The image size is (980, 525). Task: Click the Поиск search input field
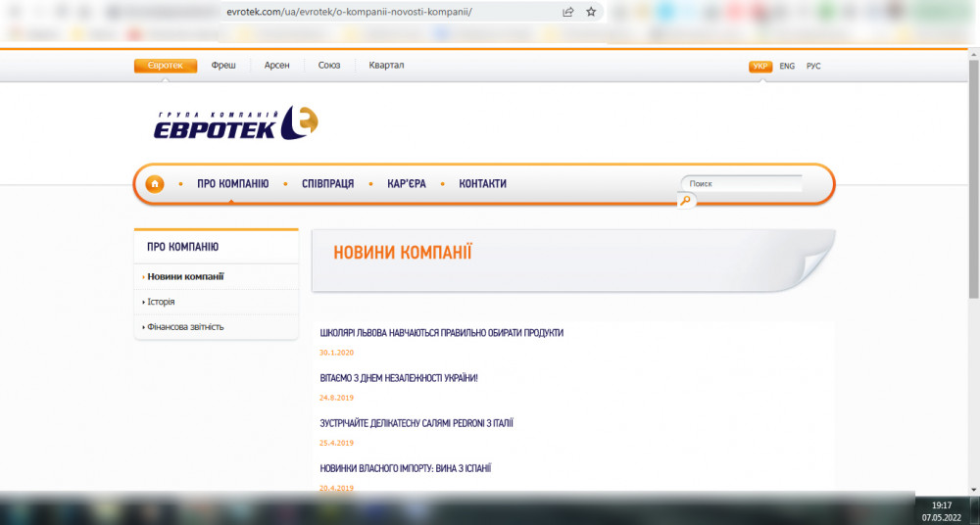741,183
